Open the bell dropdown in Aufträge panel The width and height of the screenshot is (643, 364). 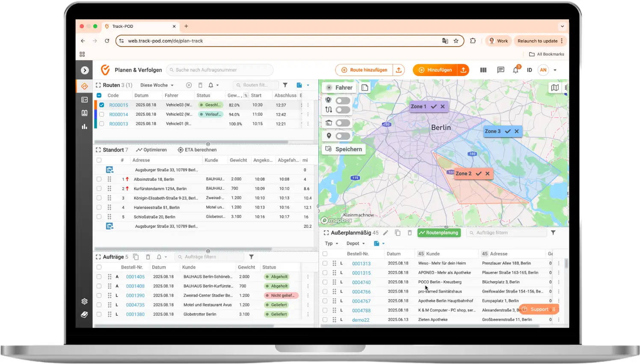click(162, 257)
